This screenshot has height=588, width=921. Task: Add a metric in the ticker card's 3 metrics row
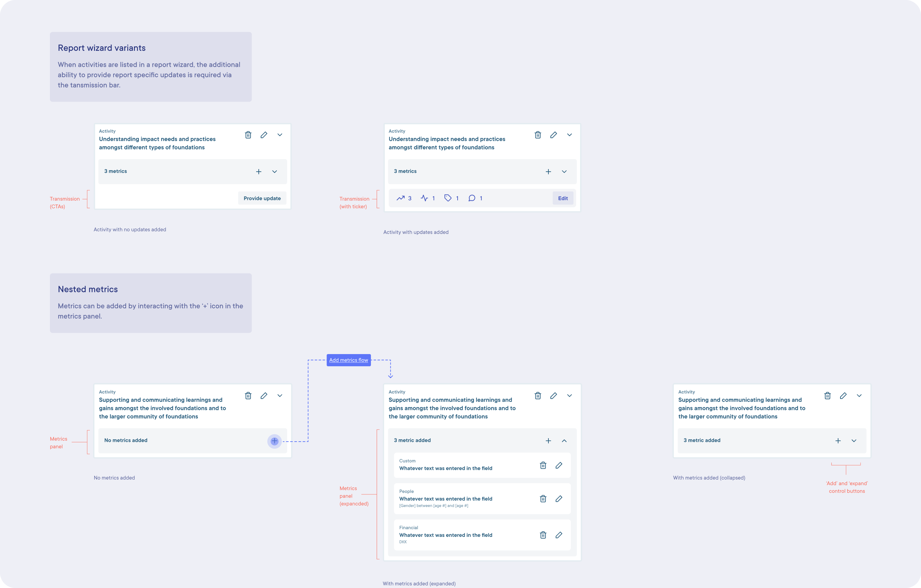tap(548, 172)
